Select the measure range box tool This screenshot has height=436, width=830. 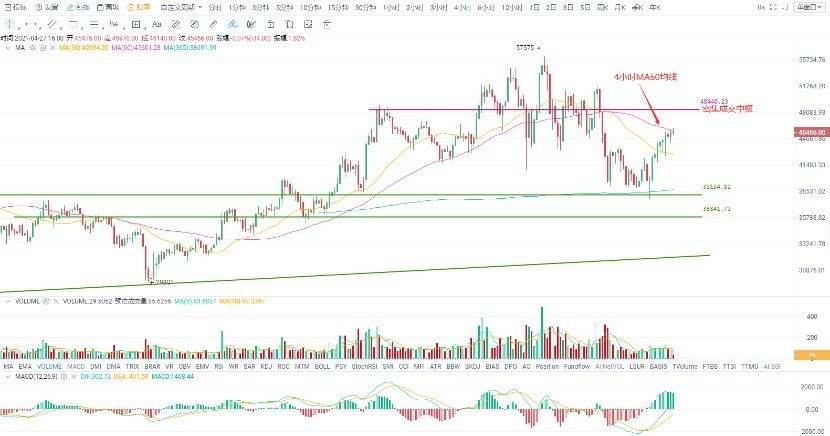tap(136, 24)
